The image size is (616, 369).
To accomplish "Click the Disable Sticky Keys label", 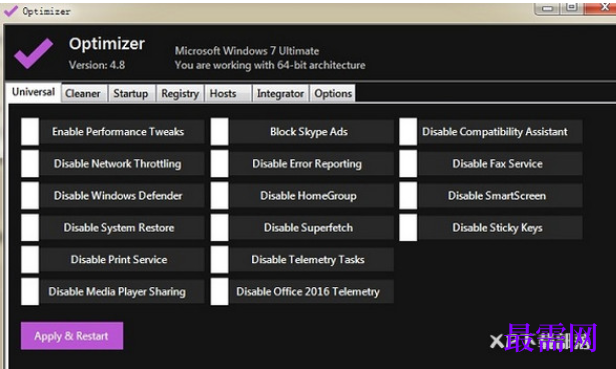I will pyautogui.click(x=500, y=228).
